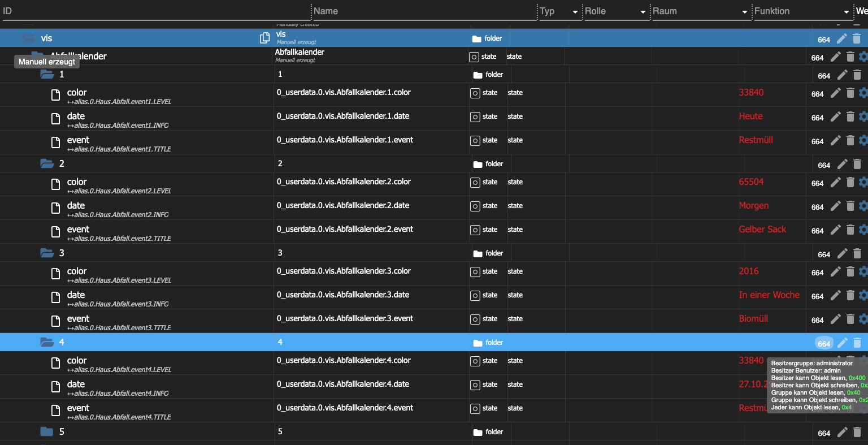Collapse the open folder 1

(x=47, y=75)
